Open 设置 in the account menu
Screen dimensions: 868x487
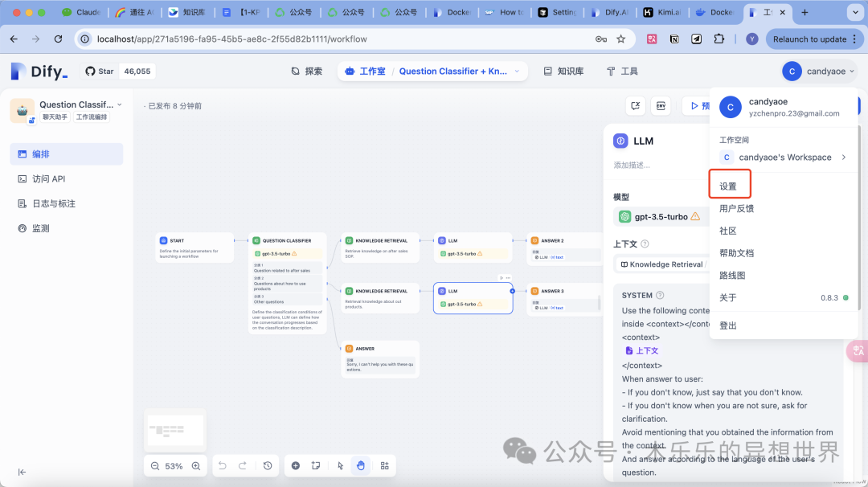click(728, 186)
